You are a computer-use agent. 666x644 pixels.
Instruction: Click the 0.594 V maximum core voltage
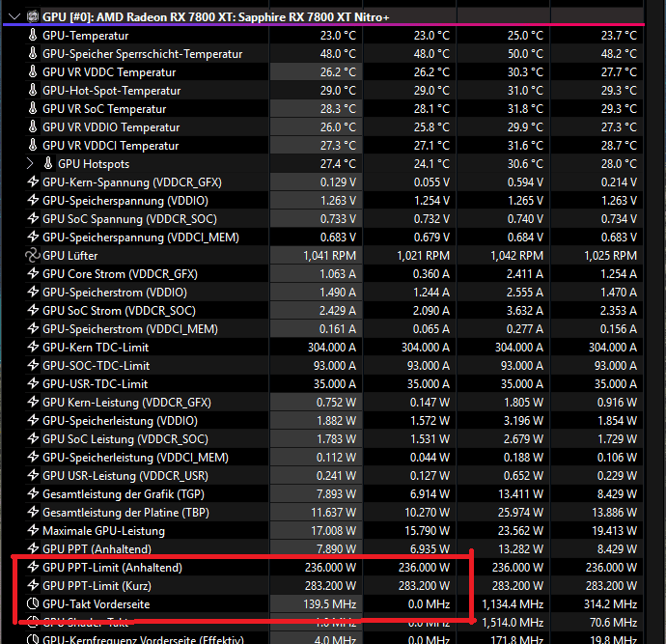point(525,182)
